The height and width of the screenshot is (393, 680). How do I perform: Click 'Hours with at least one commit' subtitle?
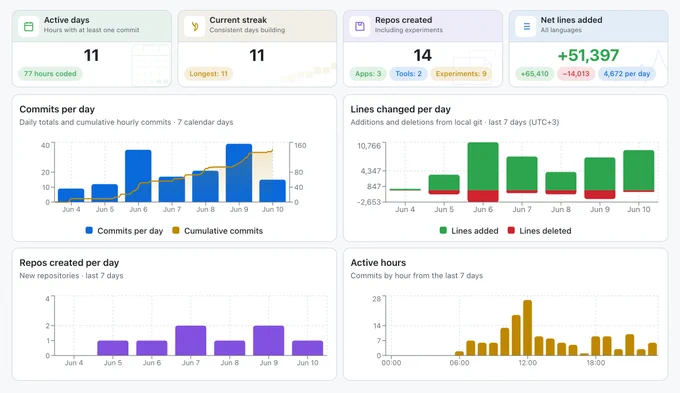coord(92,30)
